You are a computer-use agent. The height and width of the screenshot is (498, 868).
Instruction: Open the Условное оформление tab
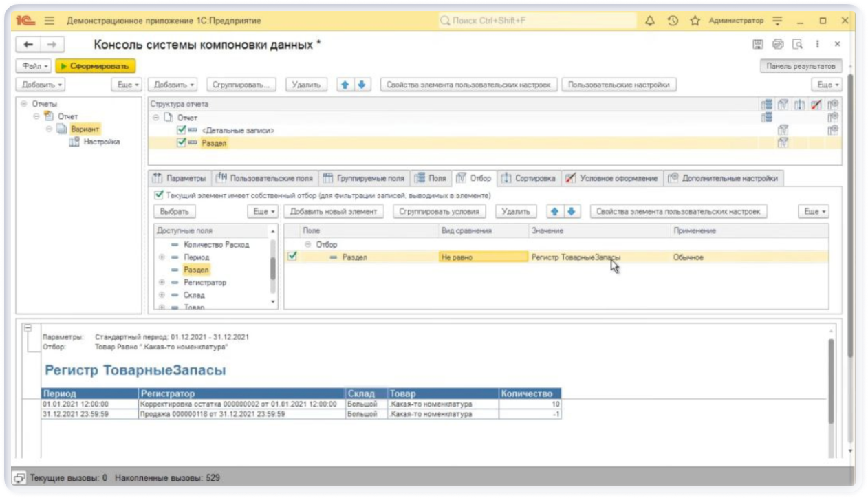611,178
